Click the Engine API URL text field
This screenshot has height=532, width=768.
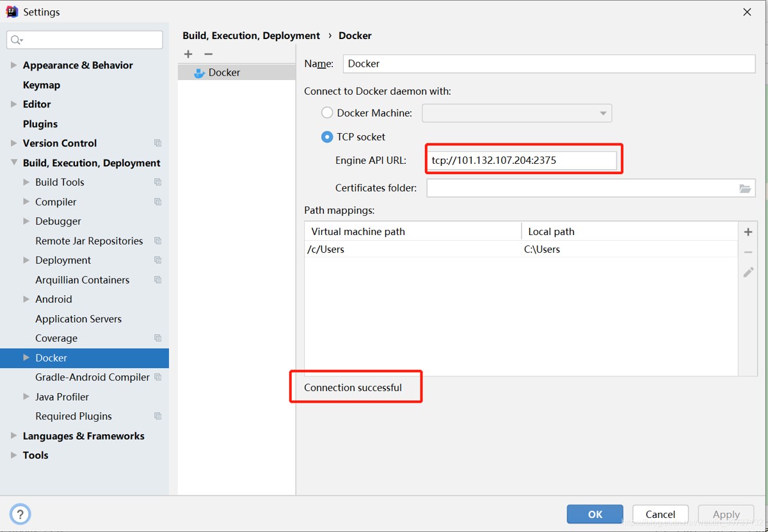pos(522,161)
